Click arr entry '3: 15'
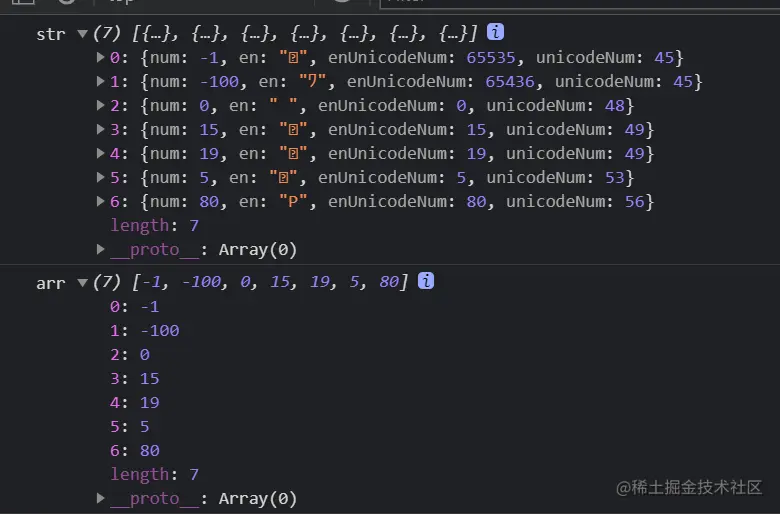 (134, 379)
